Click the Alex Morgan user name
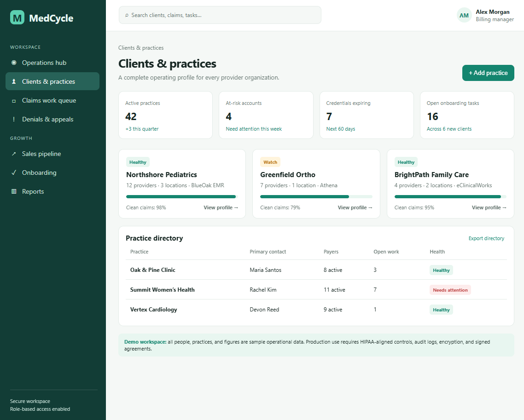 point(493,12)
